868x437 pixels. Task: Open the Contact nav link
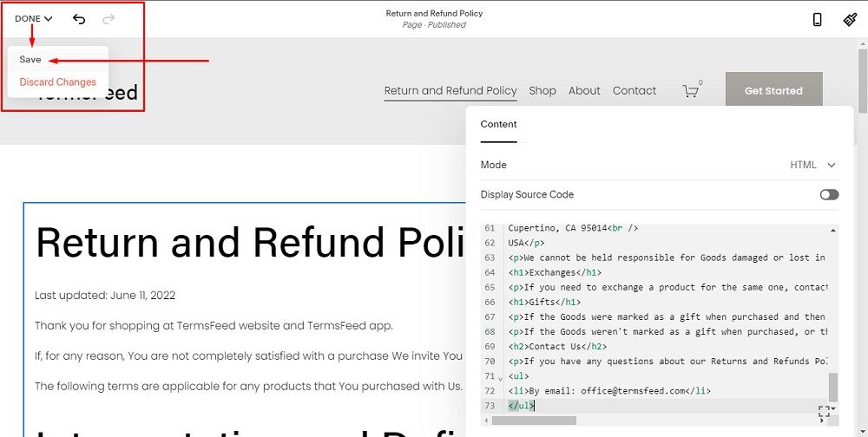point(635,91)
